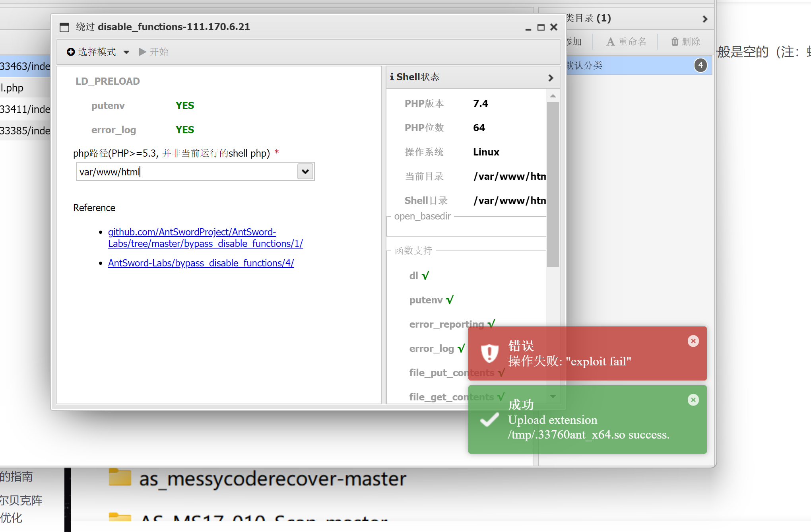The image size is (811, 532).
Task: Click the 操作系统 value Linux
Action: [486, 152]
